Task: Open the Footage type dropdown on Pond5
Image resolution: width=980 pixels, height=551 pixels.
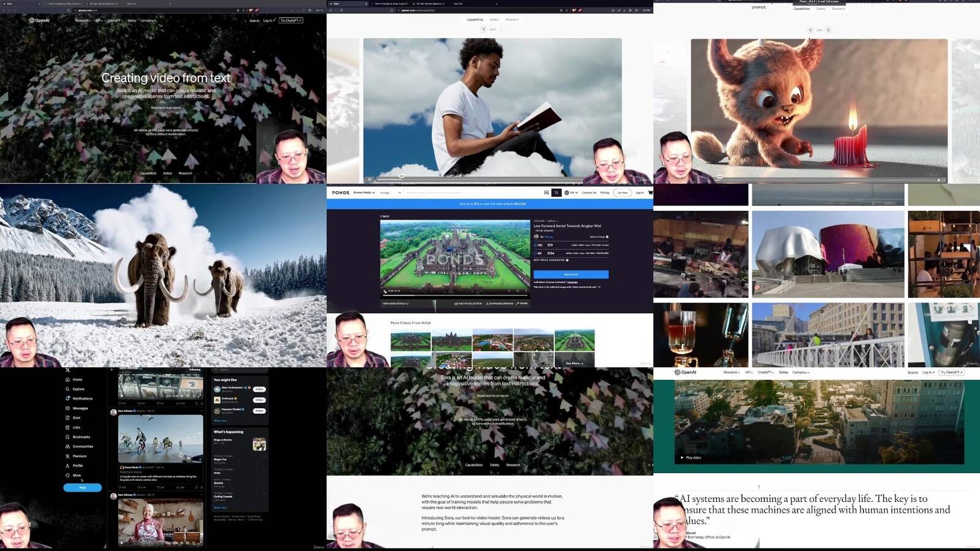Action: (390, 192)
